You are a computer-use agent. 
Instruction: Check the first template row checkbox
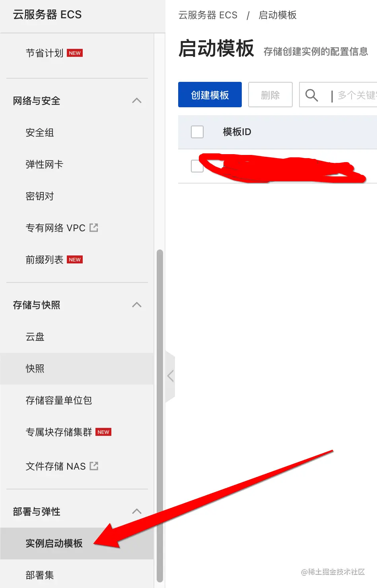(197, 166)
